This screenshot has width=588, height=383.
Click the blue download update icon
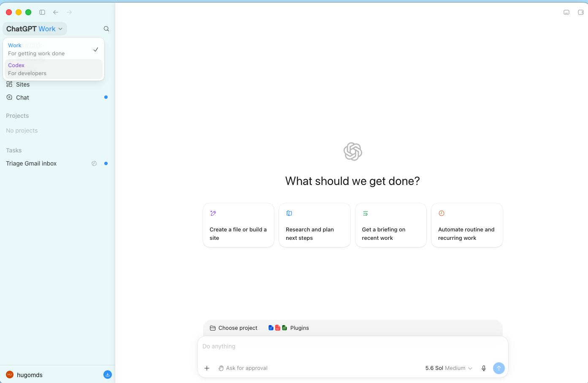coord(108,375)
